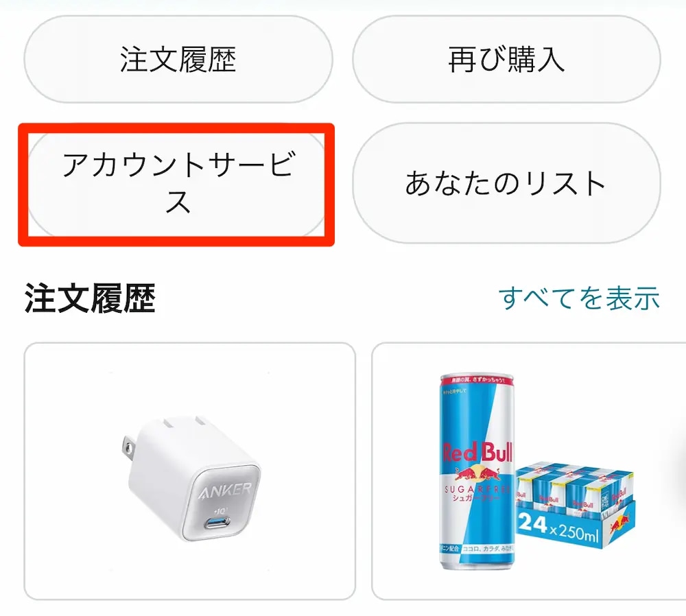Click the ANKER logo on the charger
686x616 pixels.
coord(226,490)
